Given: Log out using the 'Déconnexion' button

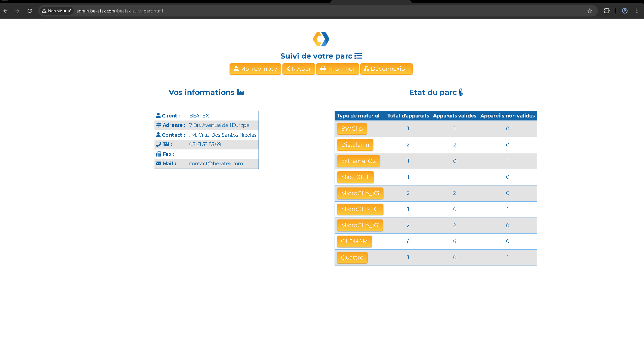Looking at the screenshot, I should pyautogui.click(x=386, y=69).
